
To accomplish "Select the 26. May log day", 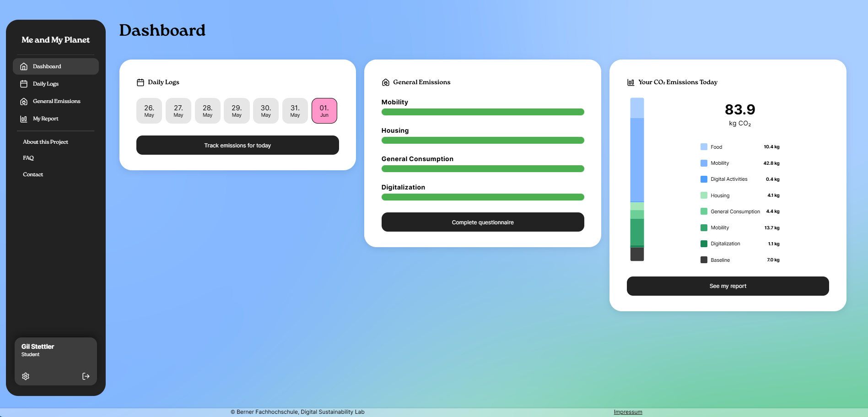I will tap(149, 111).
